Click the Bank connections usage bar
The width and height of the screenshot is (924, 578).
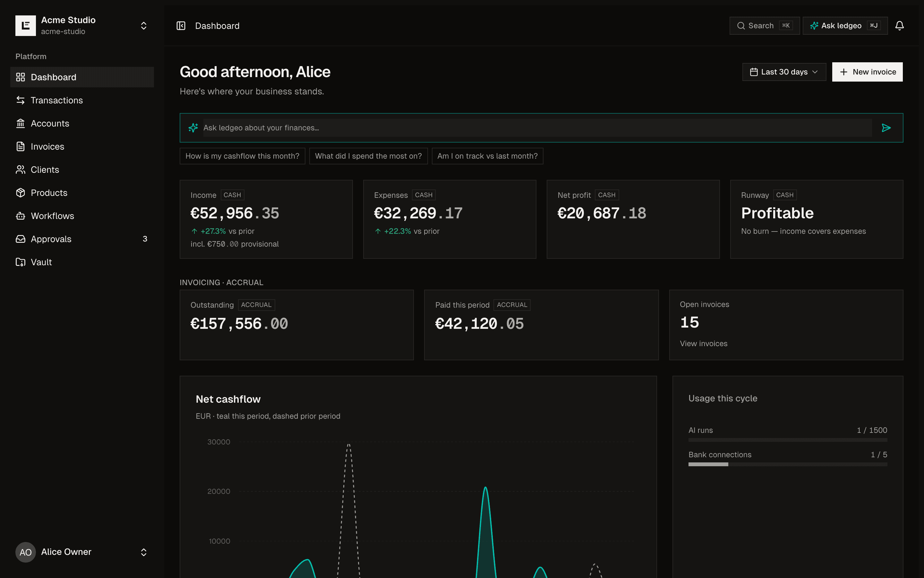(788, 464)
